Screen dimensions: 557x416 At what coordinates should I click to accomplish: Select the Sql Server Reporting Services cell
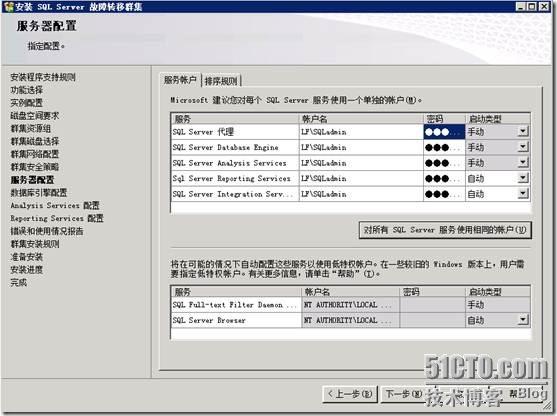tap(235, 178)
